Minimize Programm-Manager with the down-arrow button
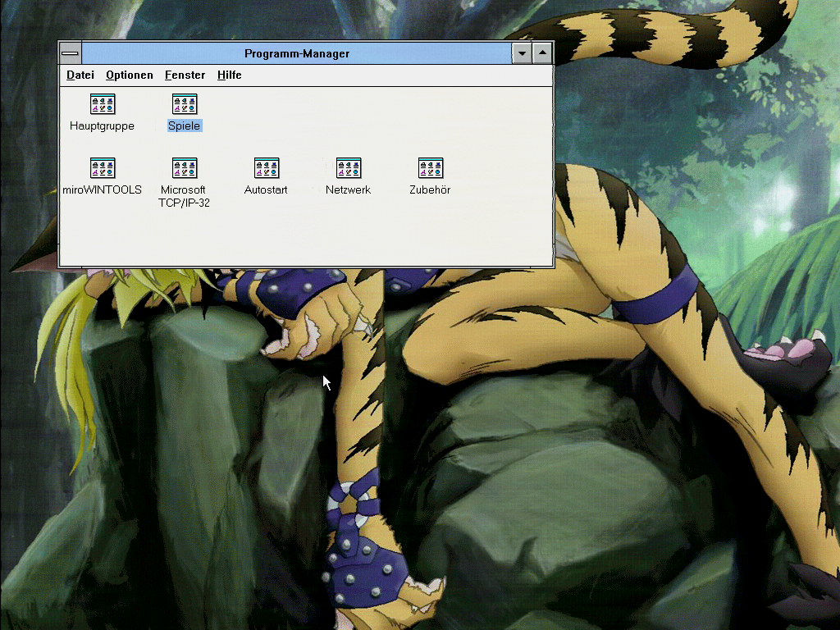Viewport: 840px width, 630px height. (x=522, y=53)
